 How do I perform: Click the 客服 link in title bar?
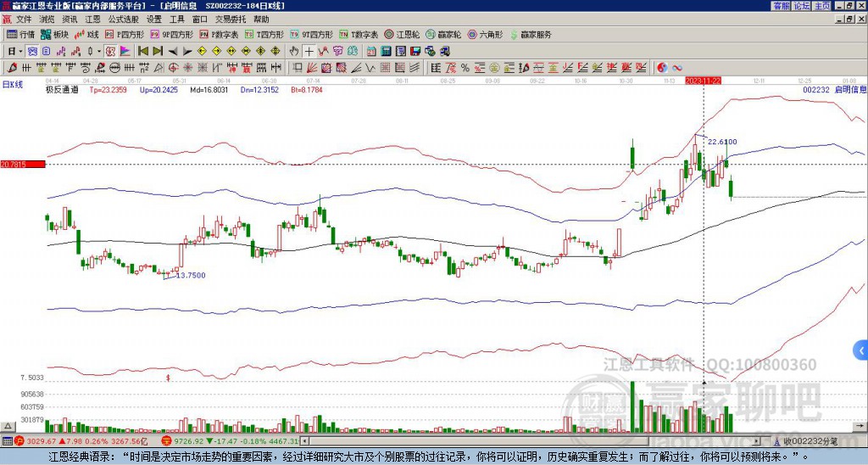[782, 6]
